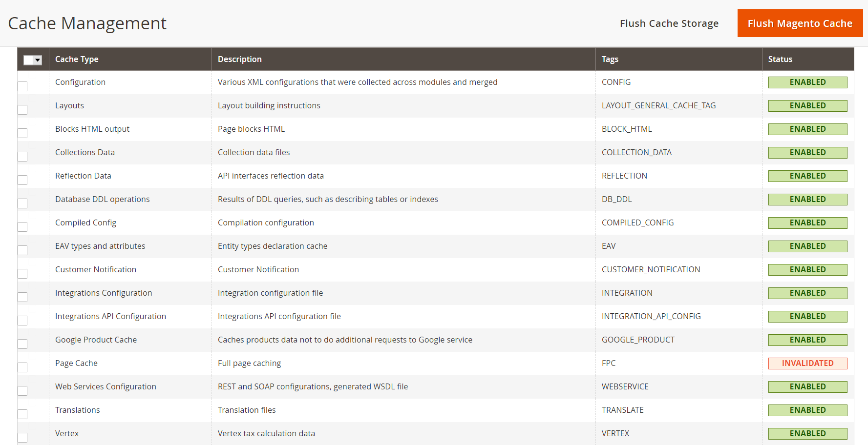Toggle checkbox for Blocks HTML output

coord(22,133)
